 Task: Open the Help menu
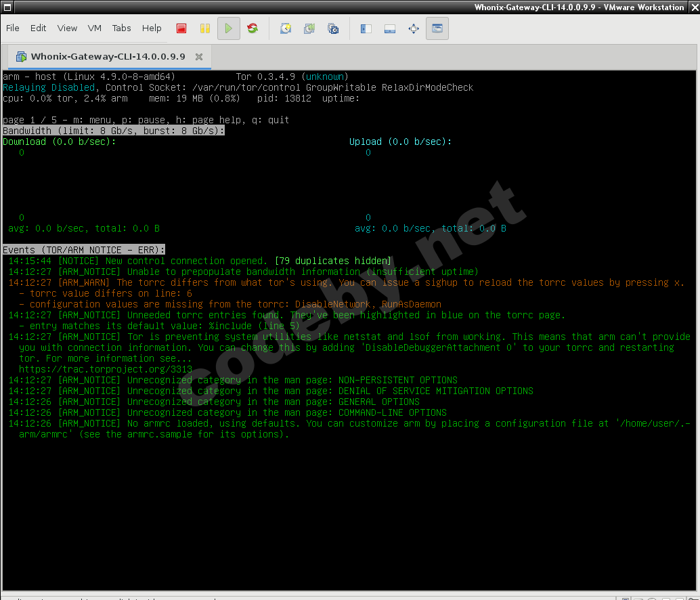[152, 28]
